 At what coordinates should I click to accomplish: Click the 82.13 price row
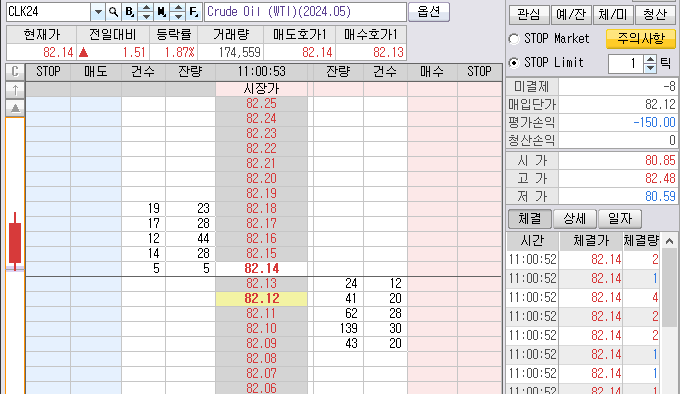(262, 283)
